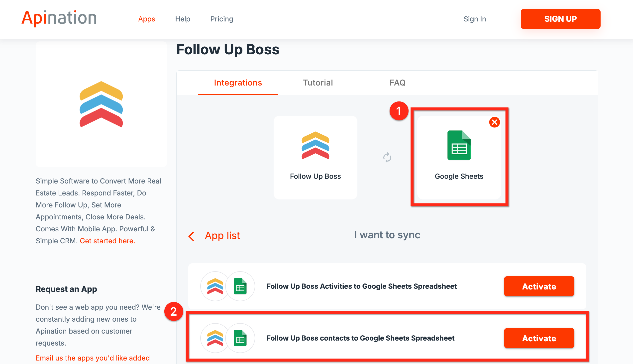The height and width of the screenshot is (364, 633).
Task: Go to the Pricing page
Action: [x=221, y=19]
